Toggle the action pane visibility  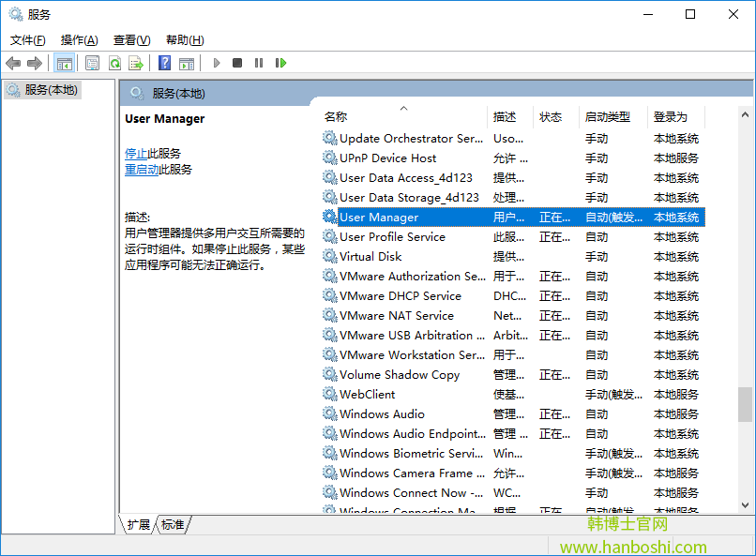tap(188, 63)
